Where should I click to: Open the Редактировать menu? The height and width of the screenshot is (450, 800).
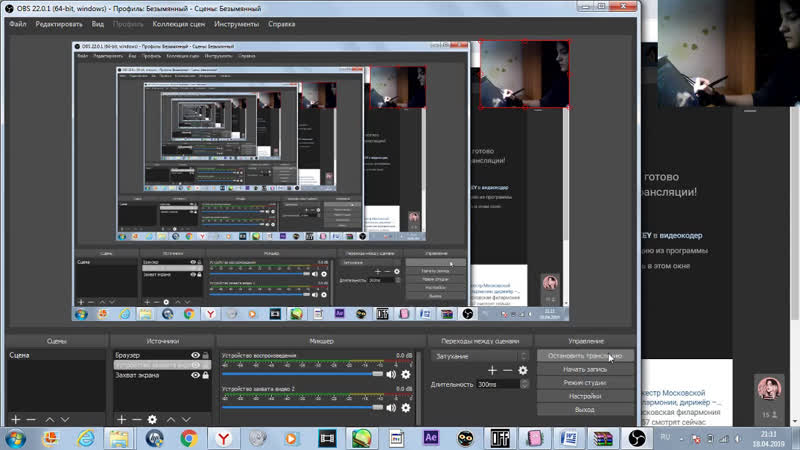(59, 24)
